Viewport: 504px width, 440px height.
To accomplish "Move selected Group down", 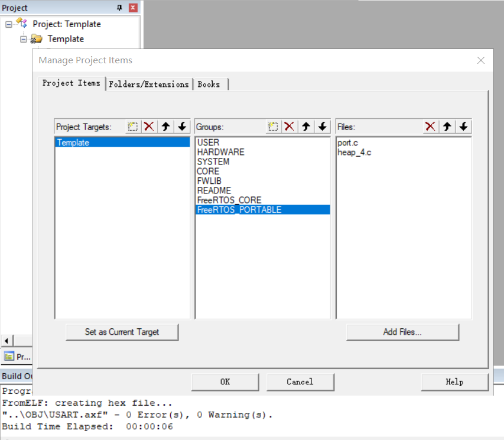I will click(x=323, y=127).
